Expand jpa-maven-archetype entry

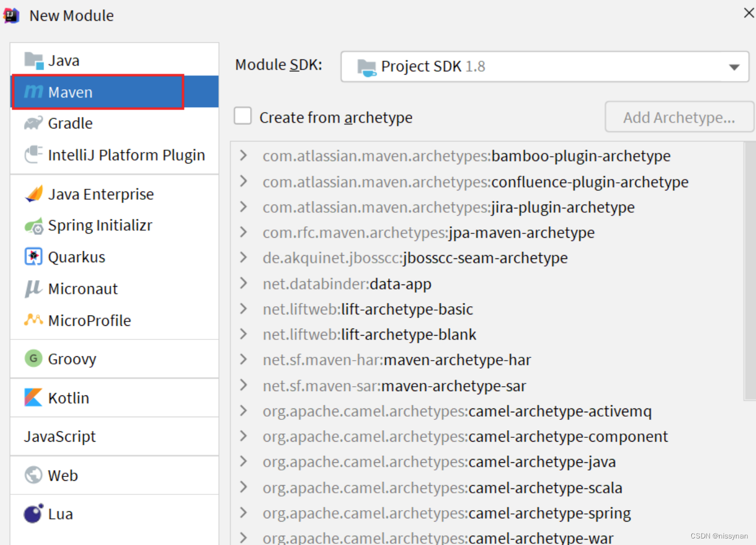tap(243, 232)
